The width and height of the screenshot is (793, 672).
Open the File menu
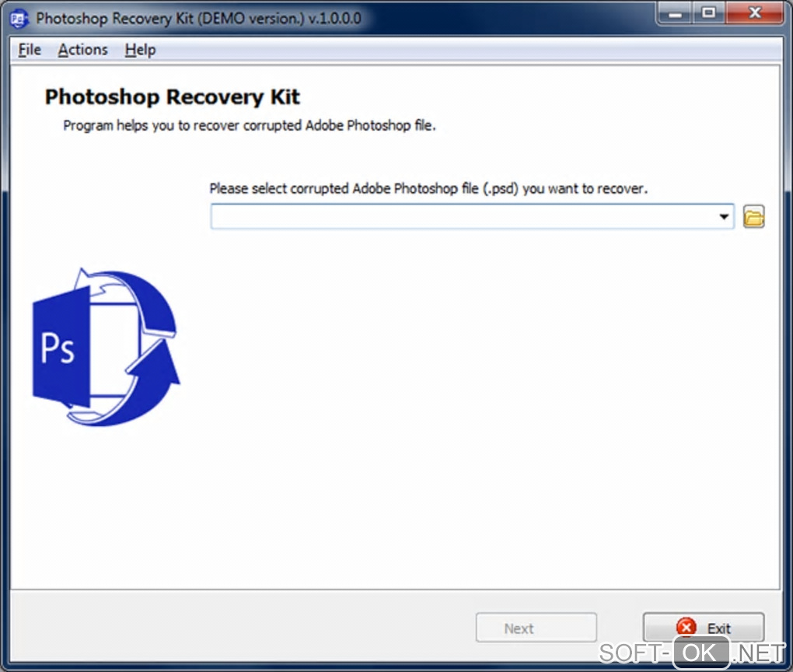pos(30,50)
